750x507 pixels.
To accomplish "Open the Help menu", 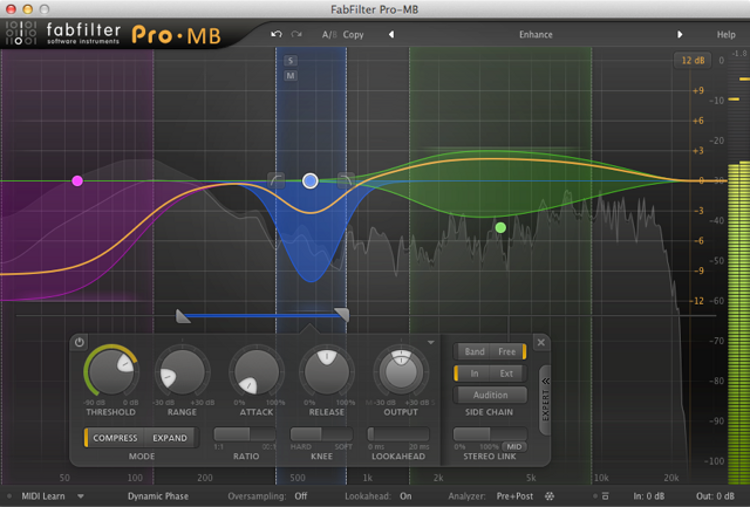I will (x=726, y=34).
